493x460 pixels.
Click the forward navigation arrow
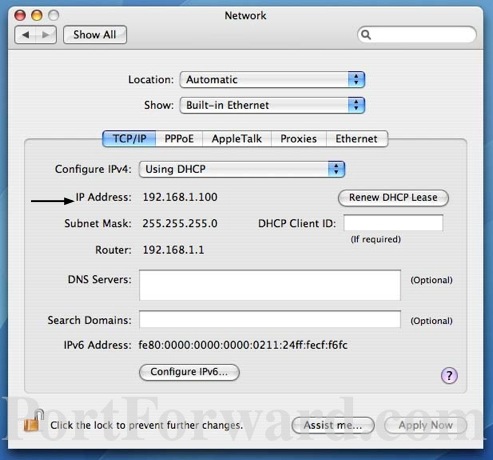[46, 35]
